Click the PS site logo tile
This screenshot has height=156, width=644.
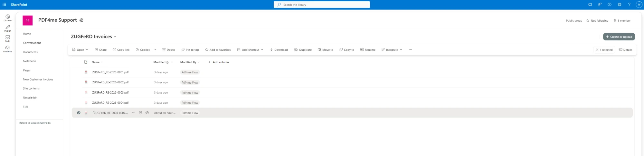click(27, 20)
